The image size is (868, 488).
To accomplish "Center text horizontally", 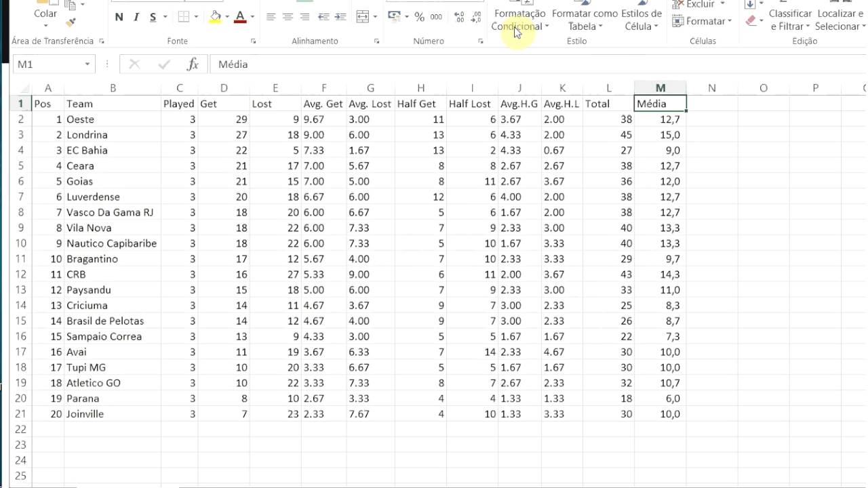I will pyautogui.click(x=288, y=17).
